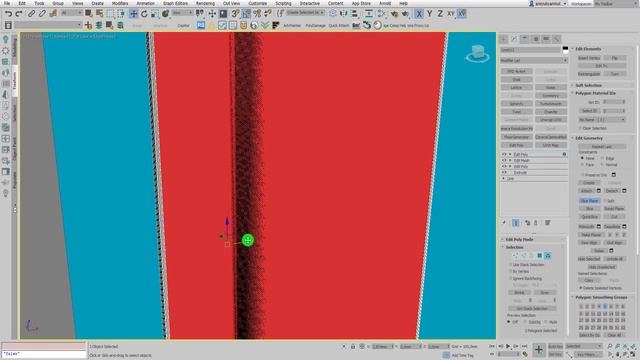
Task: Enable By Vertex checkbox
Action: tap(510, 271)
